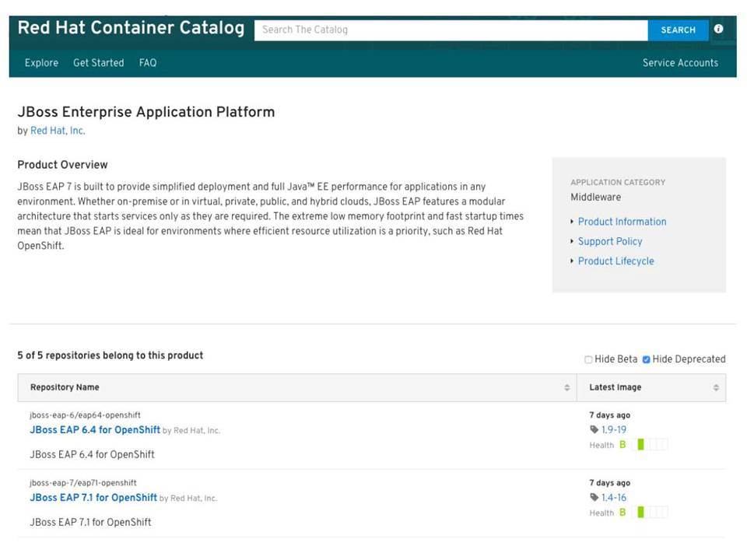Click the Latest Image column header
This screenshot has width=747, height=560.
point(651,387)
